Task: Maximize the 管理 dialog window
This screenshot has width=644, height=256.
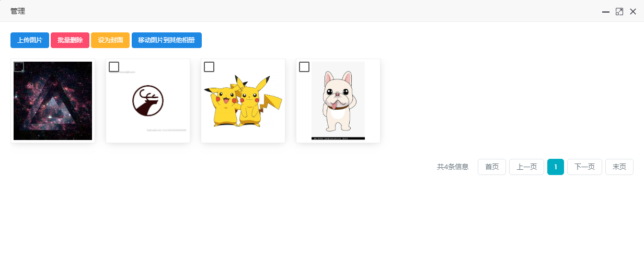Action: point(619,11)
